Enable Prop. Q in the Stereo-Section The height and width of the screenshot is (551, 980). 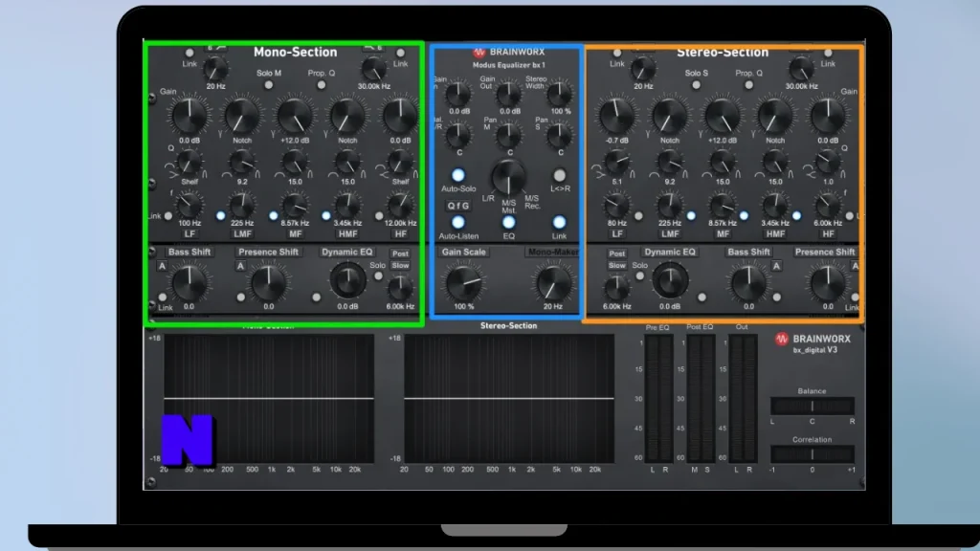(x=748, y=85)
